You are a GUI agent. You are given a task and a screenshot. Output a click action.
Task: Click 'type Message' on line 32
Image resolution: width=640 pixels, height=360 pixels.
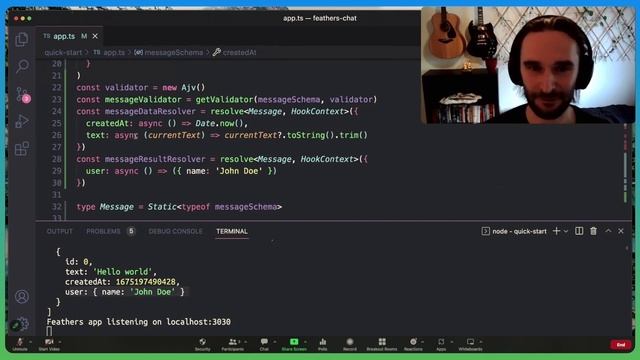coord(105,207)
